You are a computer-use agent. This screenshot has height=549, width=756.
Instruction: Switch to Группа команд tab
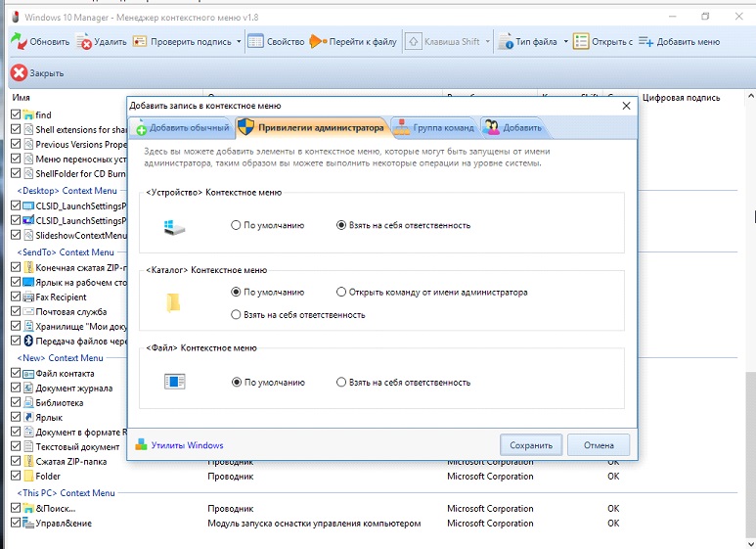click(x=435, y=128)
